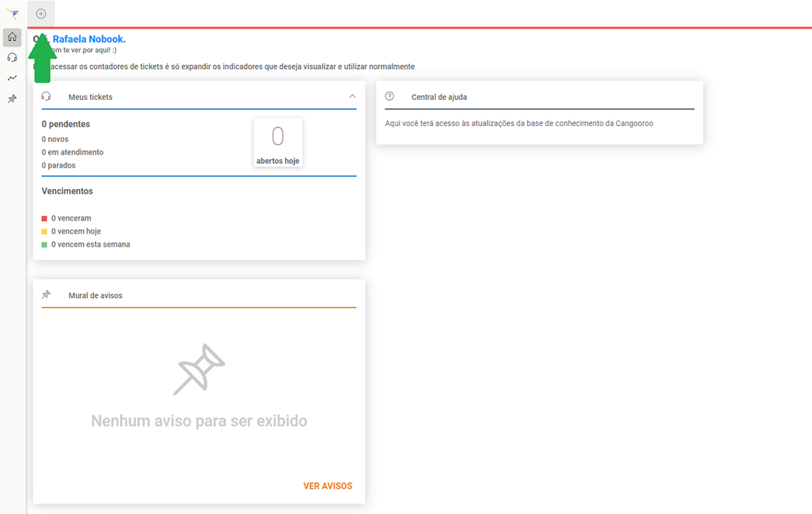Screen dimensions: 812x514
Task: Click the headset icon in Meus tickets header
Action: (46, 96)
